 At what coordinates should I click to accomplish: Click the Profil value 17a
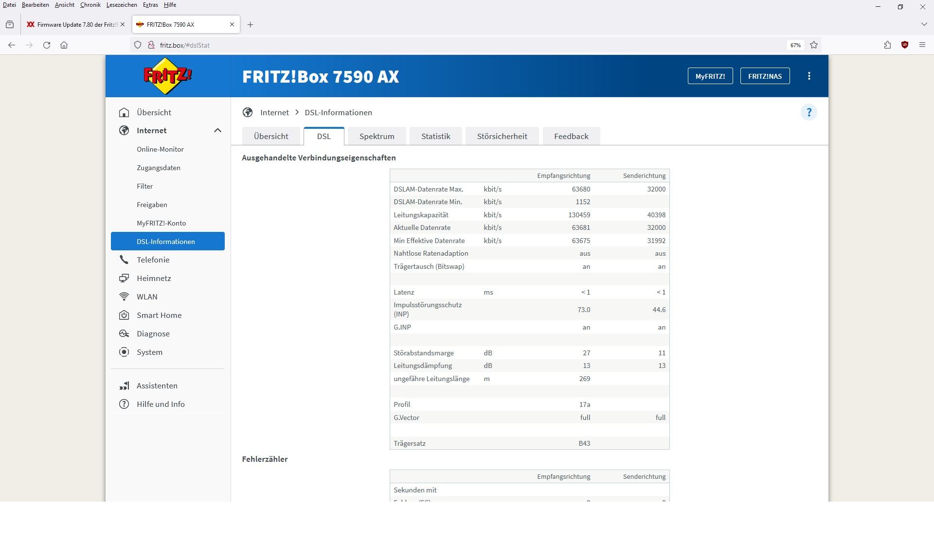(585, 404)
